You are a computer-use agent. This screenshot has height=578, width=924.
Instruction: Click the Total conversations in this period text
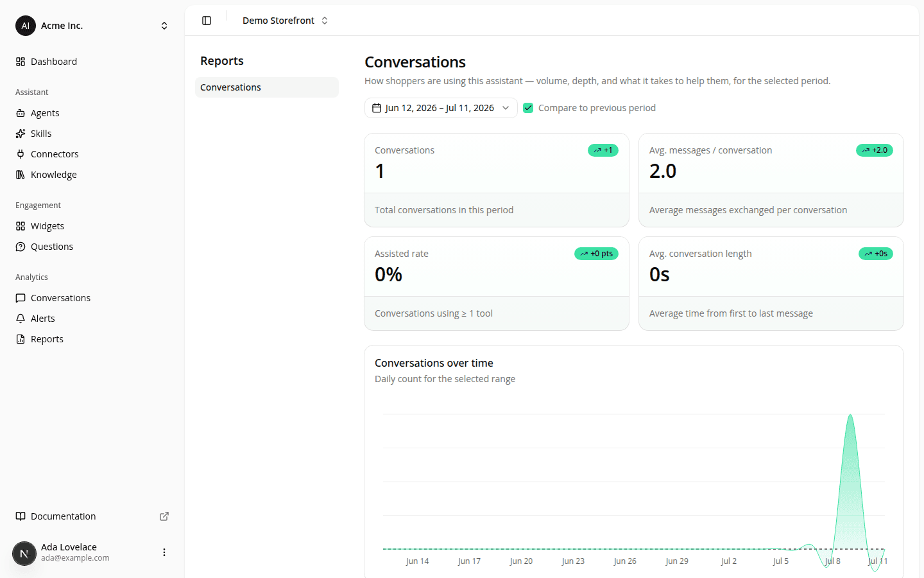(444, 210)
